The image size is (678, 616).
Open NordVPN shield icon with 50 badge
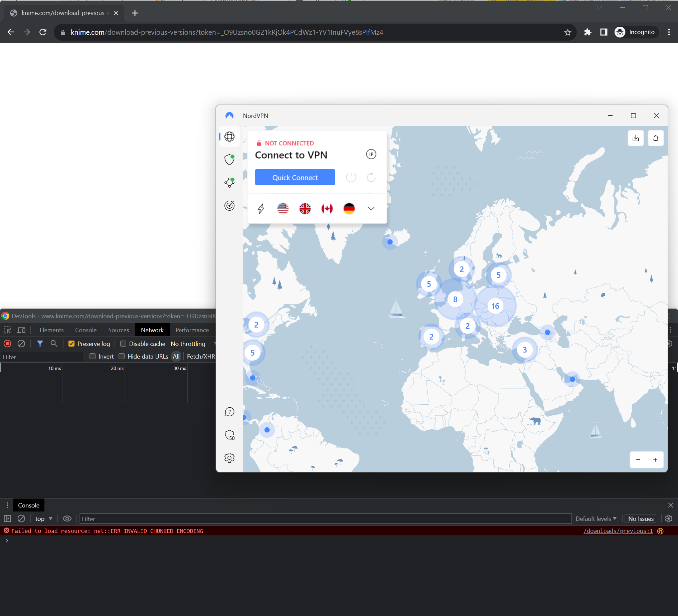coord(229,435)
